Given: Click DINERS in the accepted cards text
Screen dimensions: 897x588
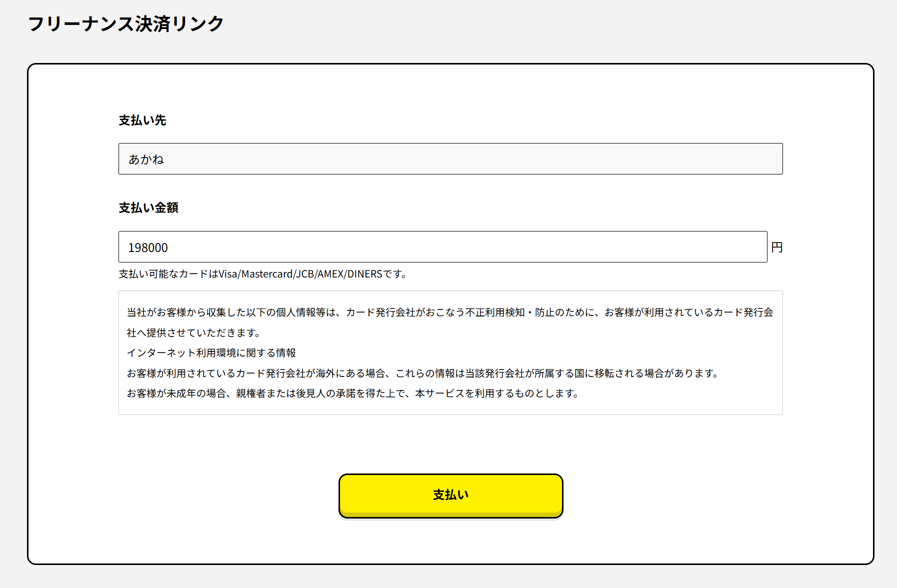Looking at the screenshot, I should pos(364,274).
